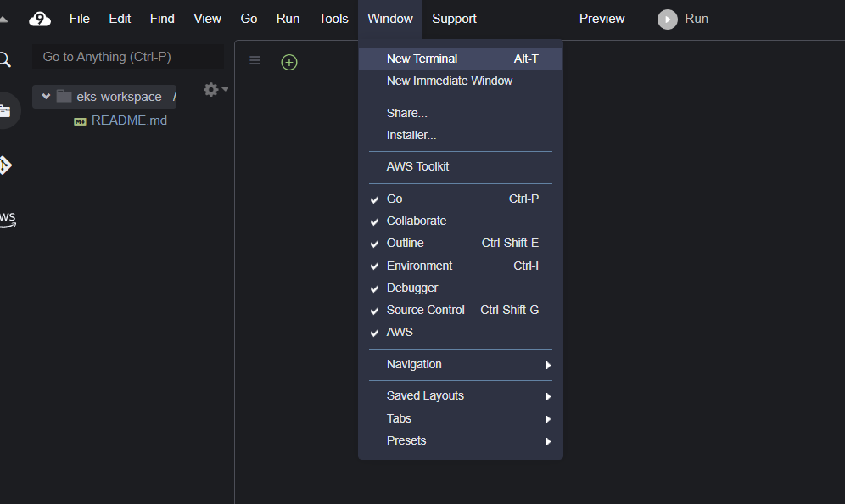The height and width of the screenshot is (504, 845).
Task: Close the open Window menu
Action: coord(390,19)
